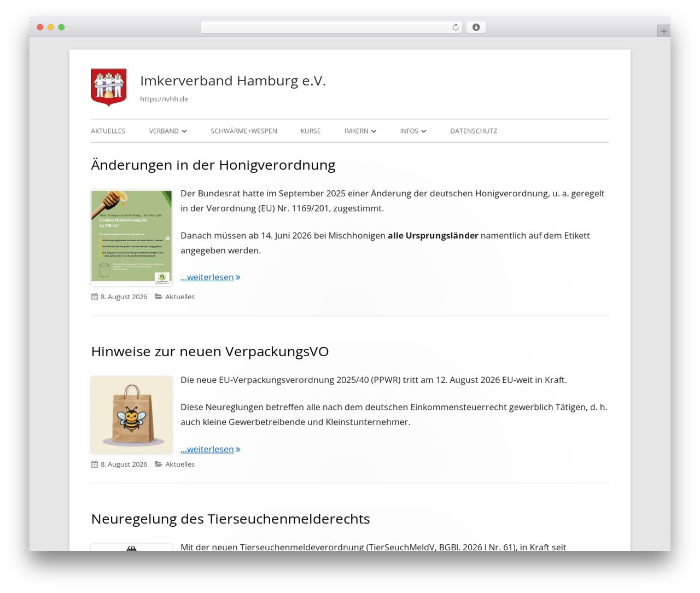Click Aktuelles category under VerpackungsVO post

180,464
